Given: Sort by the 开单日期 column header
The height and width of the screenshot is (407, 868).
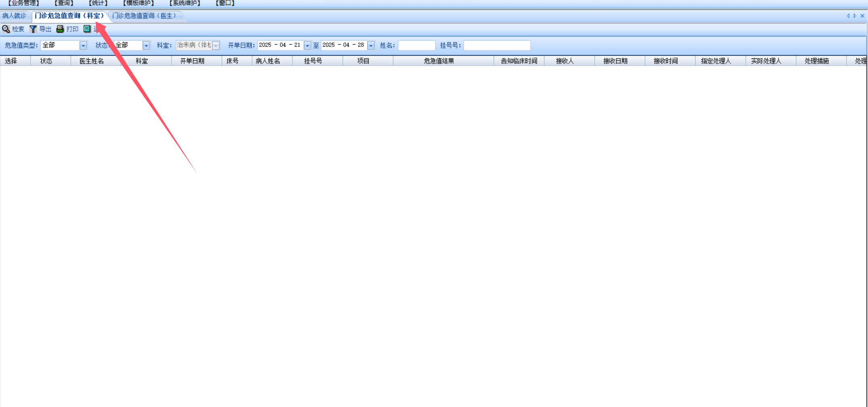Looking at the screenshot, I should coord(197,61).
